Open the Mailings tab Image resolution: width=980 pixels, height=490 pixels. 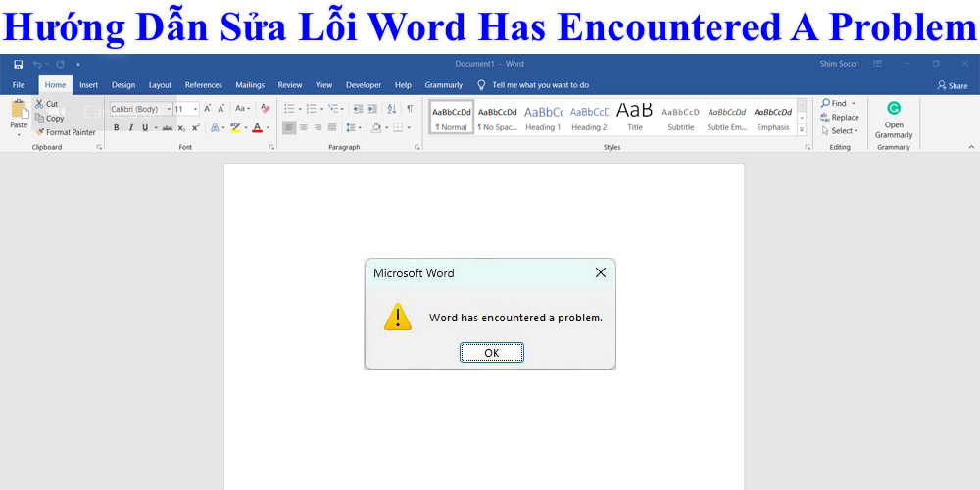(250, 85)
